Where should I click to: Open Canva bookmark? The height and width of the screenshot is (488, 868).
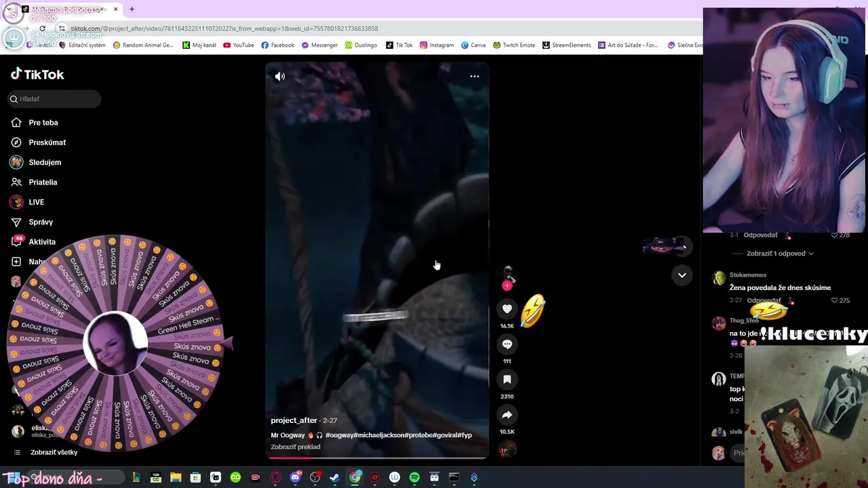[473, 45]
